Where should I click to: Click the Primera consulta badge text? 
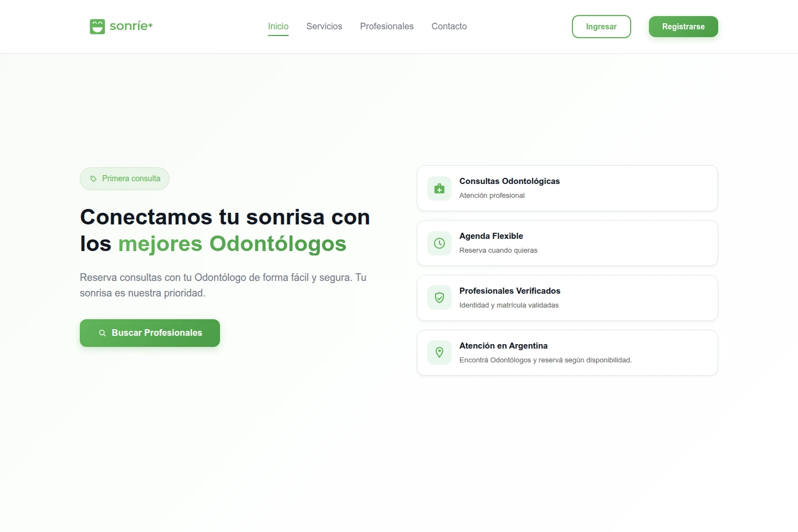pyautogui.click(x=131, y=178)
